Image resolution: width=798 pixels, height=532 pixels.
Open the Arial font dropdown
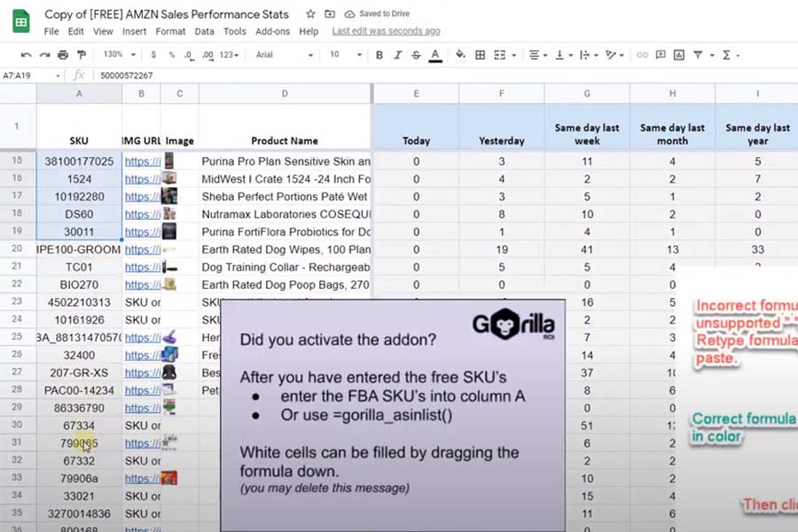[x=284, y=55]
